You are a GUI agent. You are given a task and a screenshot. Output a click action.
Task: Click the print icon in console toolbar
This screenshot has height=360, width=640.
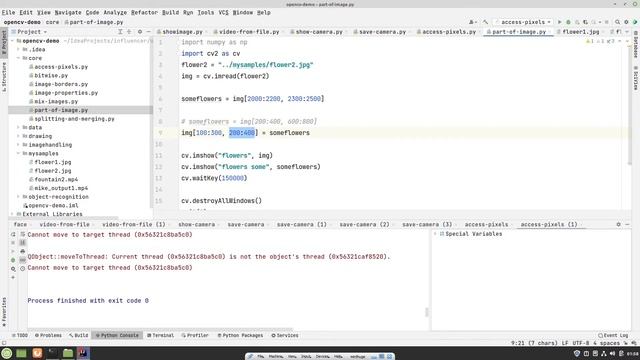pyautogui.click(x=22, y=251)
